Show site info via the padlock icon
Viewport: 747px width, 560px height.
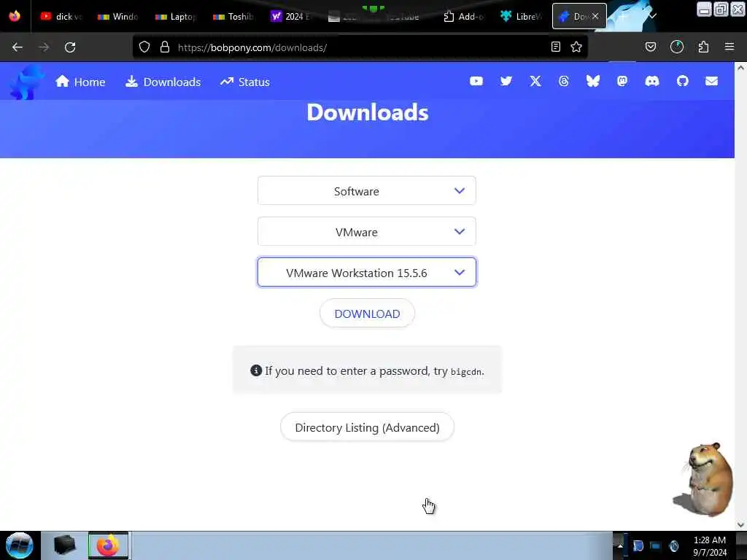point(165,47)
